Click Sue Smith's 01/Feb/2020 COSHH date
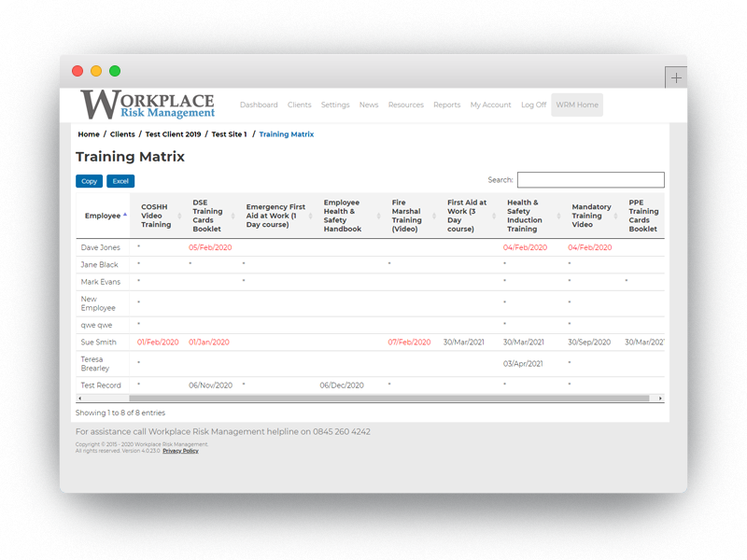This screenshot has width=747, height=560. pyautogui.click(x=158, y=343)
